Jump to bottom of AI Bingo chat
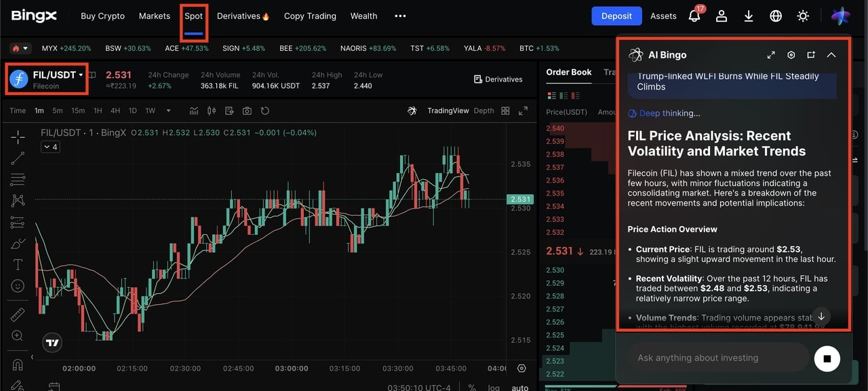Screen dimensions: 868x391 coord(821,316)
